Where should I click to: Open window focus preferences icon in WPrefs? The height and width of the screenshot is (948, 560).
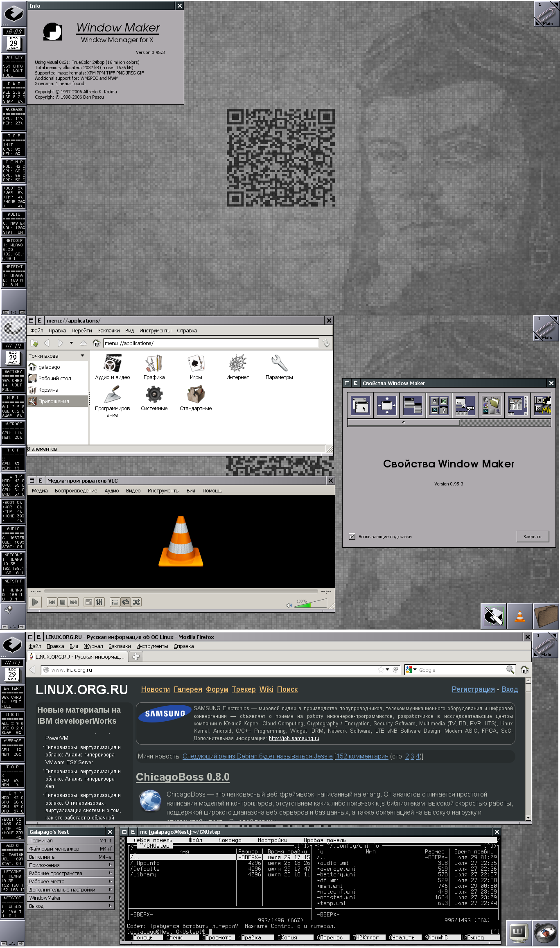coord(361,405)
